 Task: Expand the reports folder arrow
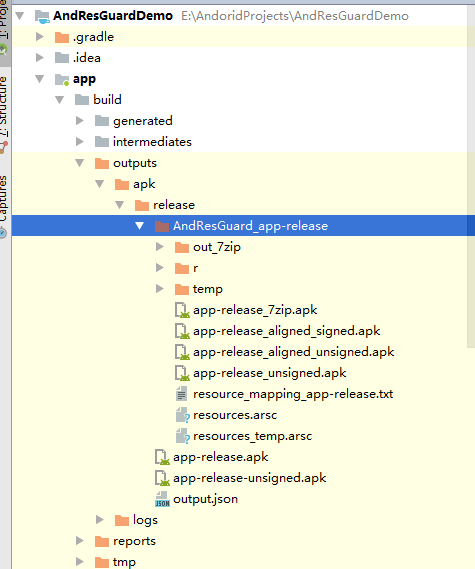(x=80, y=541)
